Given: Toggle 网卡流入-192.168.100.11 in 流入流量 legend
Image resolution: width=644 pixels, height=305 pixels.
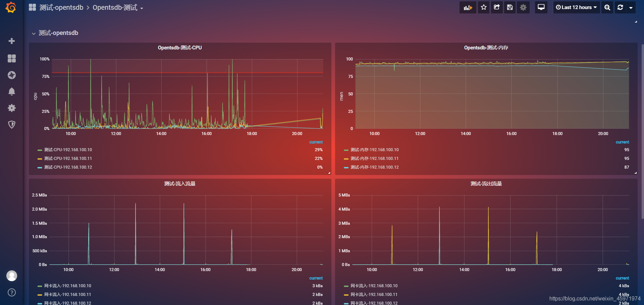Looking at the screenshot, I should tap(68, 295).
